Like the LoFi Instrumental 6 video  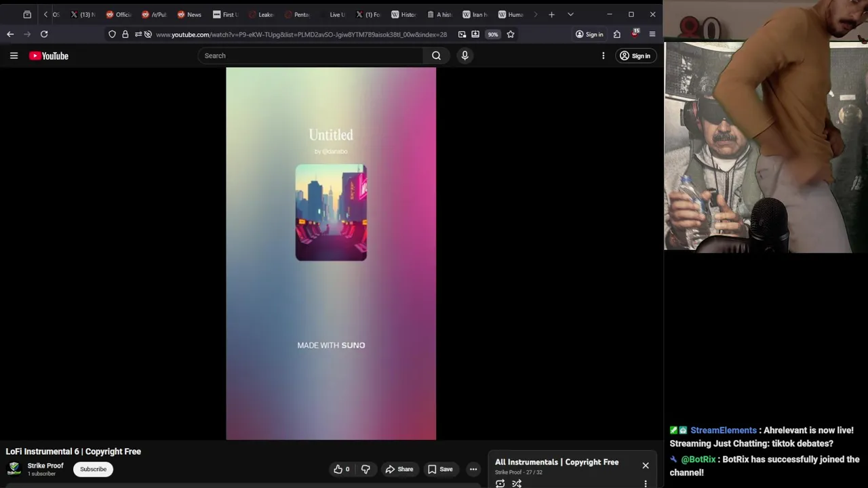(x=341, y=469)
